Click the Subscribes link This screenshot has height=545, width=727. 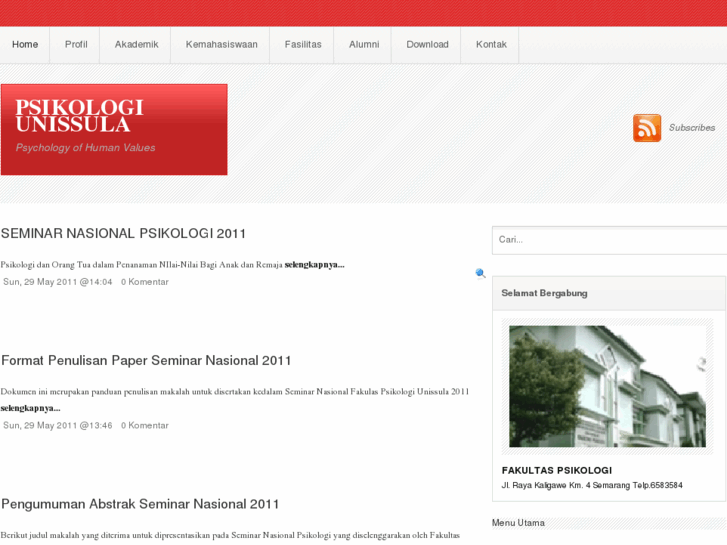click(x=692, y=128)
